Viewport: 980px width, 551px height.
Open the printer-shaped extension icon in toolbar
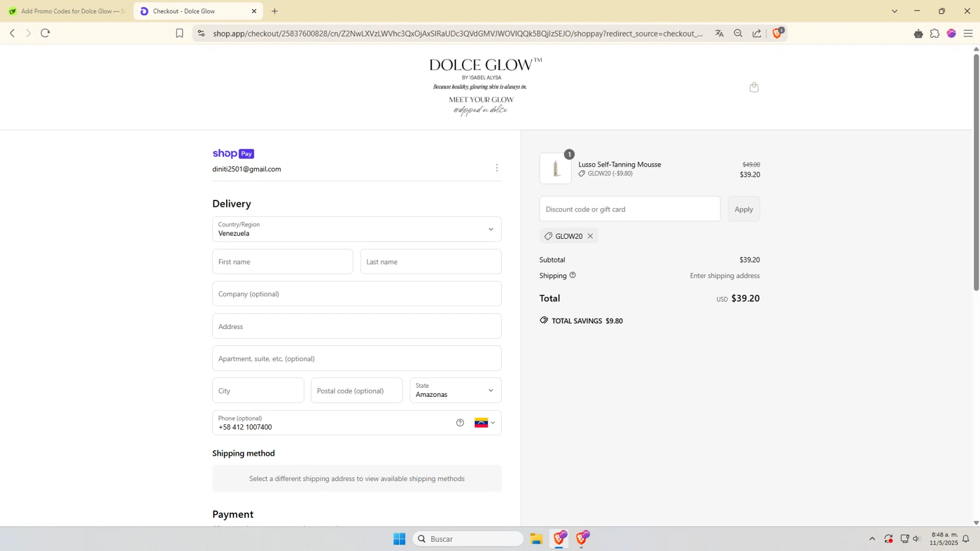(x=918, y=33)
